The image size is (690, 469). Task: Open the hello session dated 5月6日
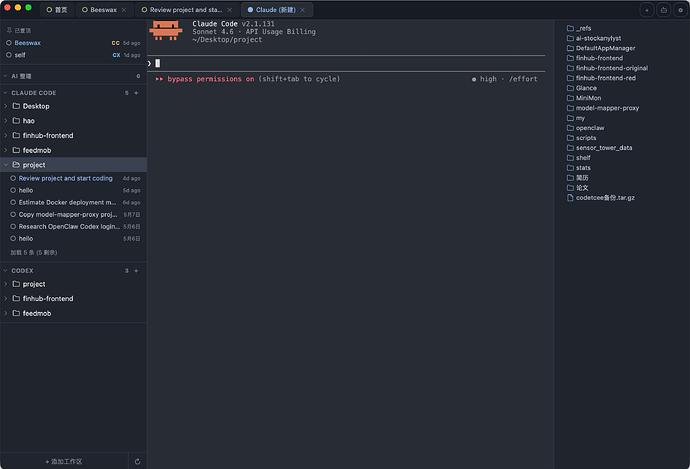[75, 238]
